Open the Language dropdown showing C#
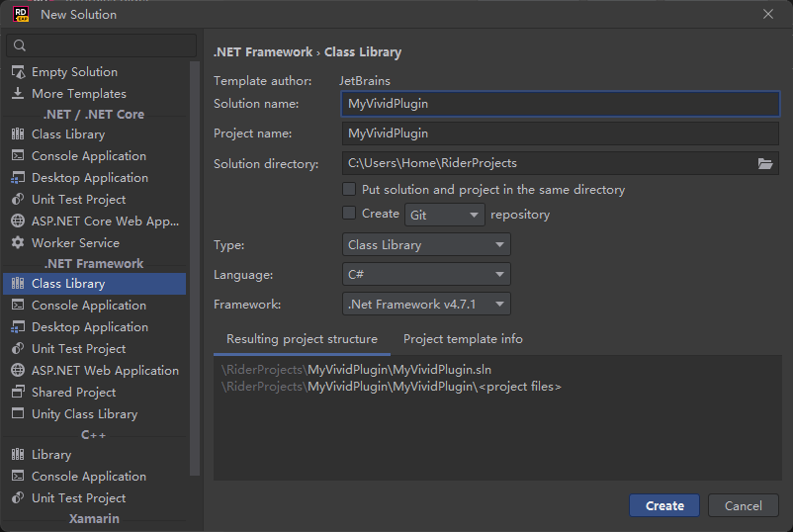Screen dimensions: 793x532 [x=426, y=274]
